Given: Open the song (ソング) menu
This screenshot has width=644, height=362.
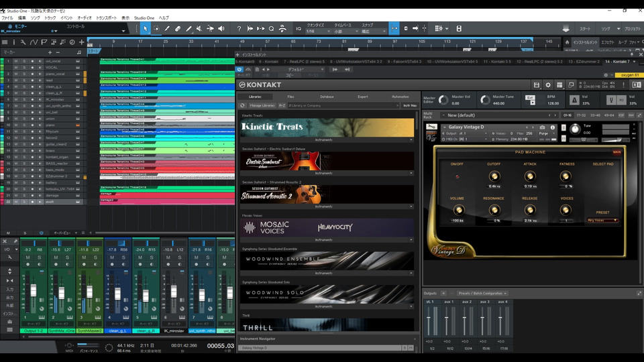Looking at the screenshot, I should pos(36,18).
